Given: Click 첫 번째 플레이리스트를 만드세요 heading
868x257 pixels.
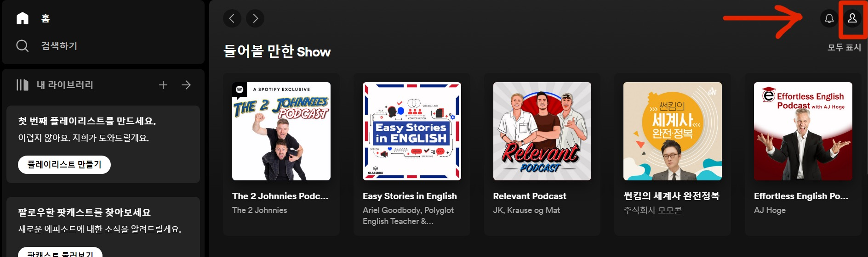Looking at the screenshot, I should pyautogui.click(x=87, y=121).
